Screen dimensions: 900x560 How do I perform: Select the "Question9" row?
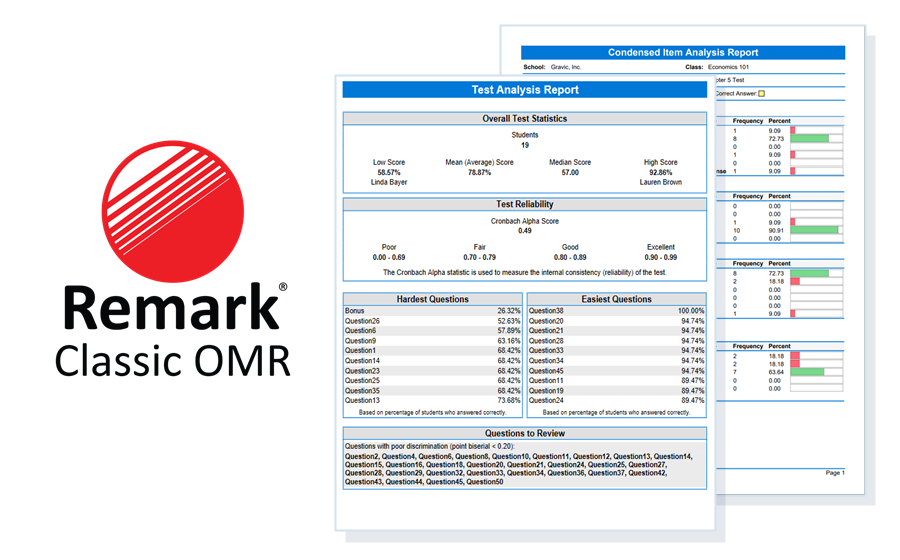point(433,341)
